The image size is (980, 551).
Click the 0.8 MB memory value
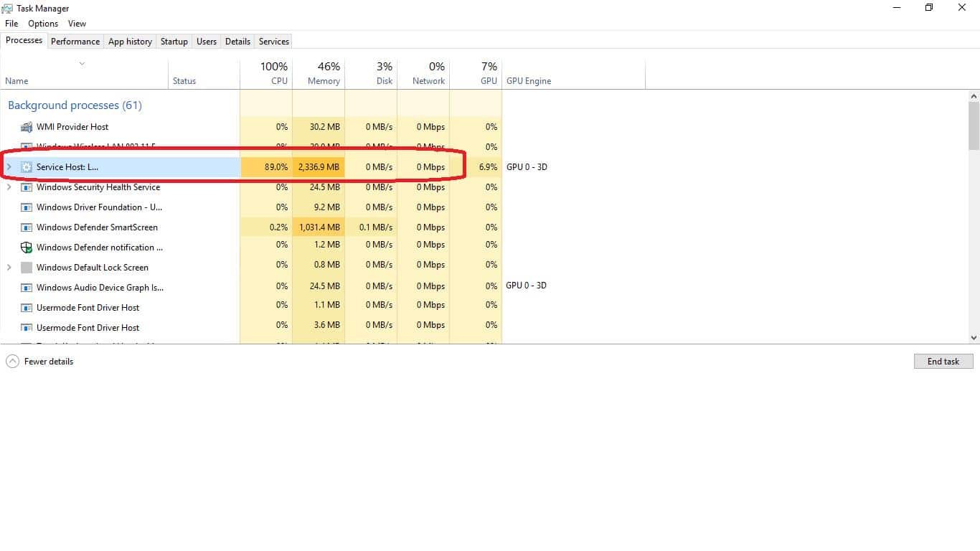coord(327,265)
